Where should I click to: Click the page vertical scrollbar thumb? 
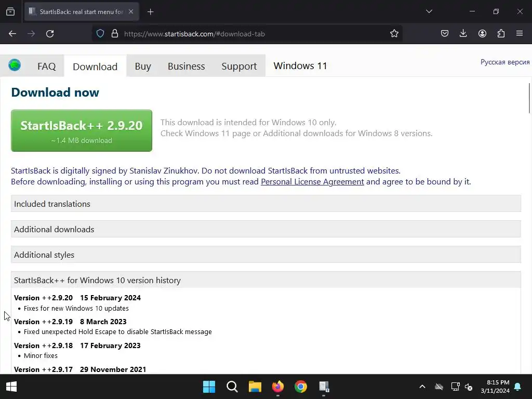click(x=529, y=98)
